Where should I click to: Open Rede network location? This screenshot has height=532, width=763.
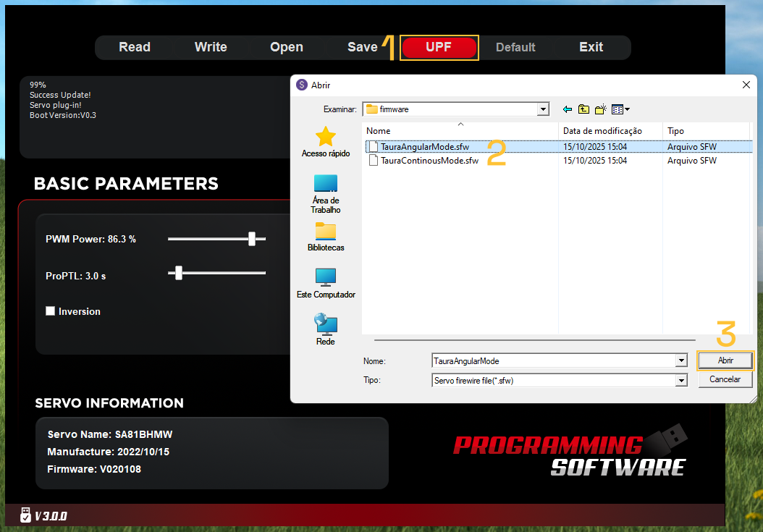[x=326, y=329]
